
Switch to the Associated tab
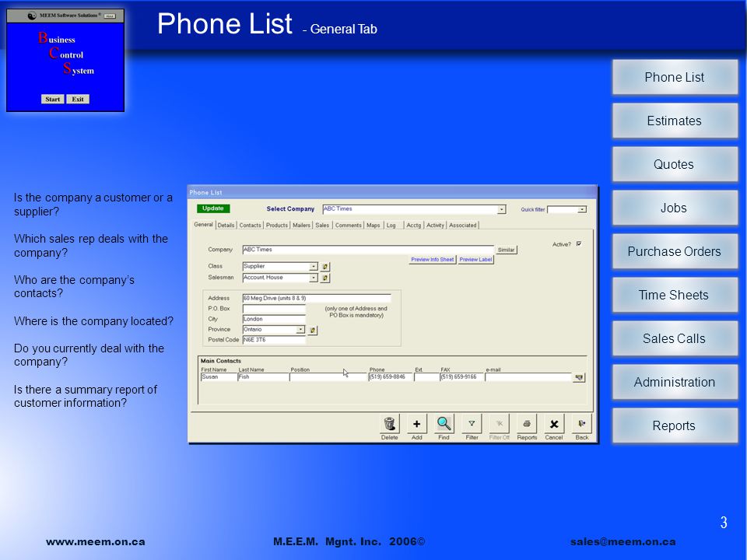click(x=462, y=226)
